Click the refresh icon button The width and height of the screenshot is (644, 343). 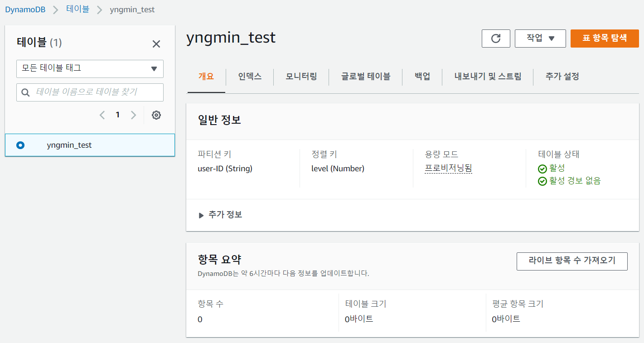tap(496, 39)
